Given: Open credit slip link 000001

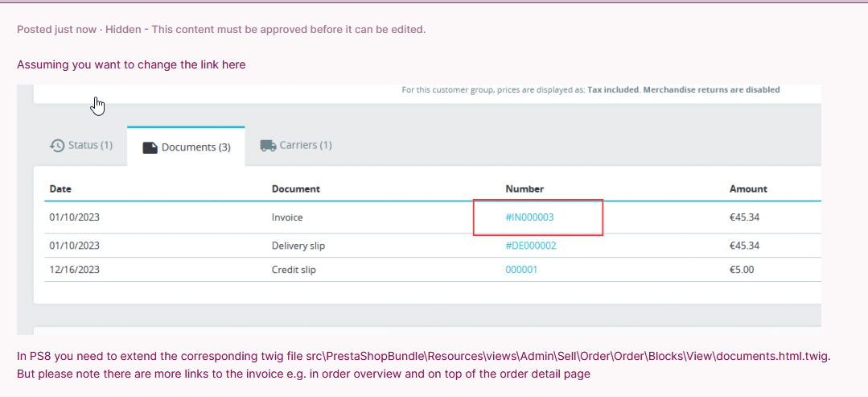Looking at the screenshot, I should (x=521, y=270).
